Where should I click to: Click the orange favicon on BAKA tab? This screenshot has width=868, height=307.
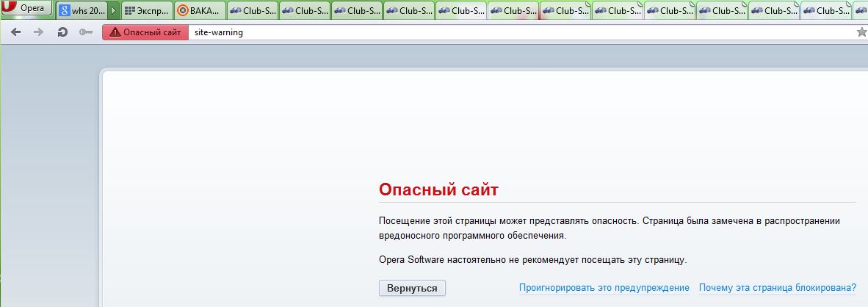183,11
